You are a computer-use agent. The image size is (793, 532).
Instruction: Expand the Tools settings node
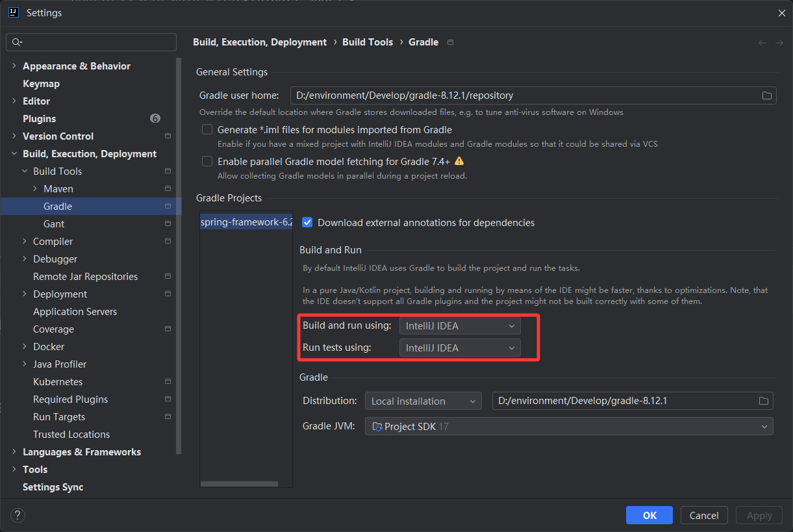click(14, 470)
